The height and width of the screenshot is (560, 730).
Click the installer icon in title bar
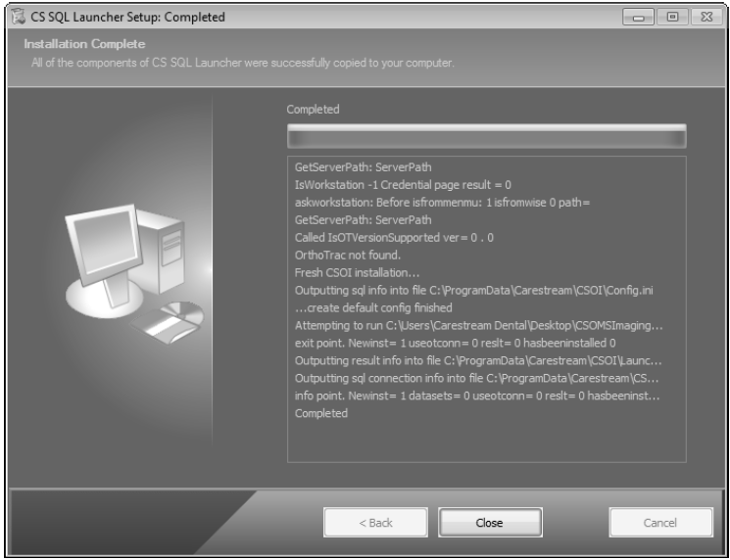19,17
